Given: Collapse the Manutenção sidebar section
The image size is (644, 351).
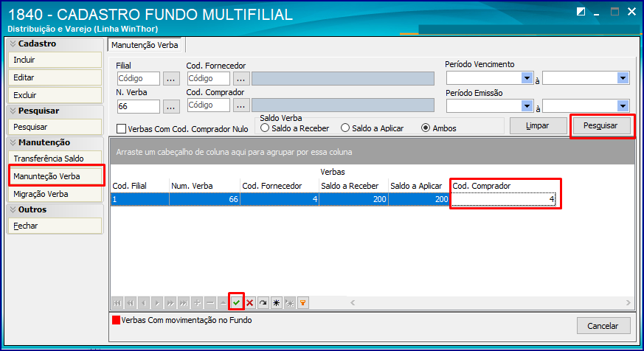Looking at the screenshot, I should click(x=13, y=142).
